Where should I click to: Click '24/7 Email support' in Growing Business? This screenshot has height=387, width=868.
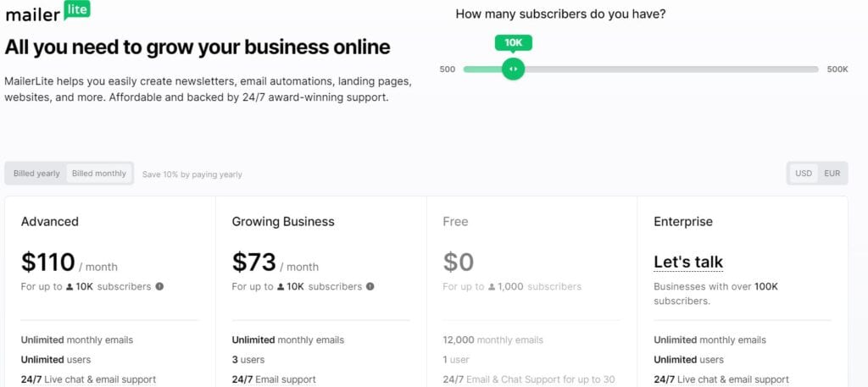click(x=274, y=380)
